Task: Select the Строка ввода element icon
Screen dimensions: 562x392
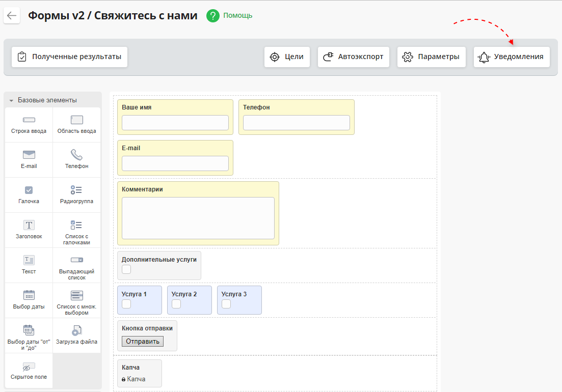Action: pyautogui.click(x=29, y=120)
